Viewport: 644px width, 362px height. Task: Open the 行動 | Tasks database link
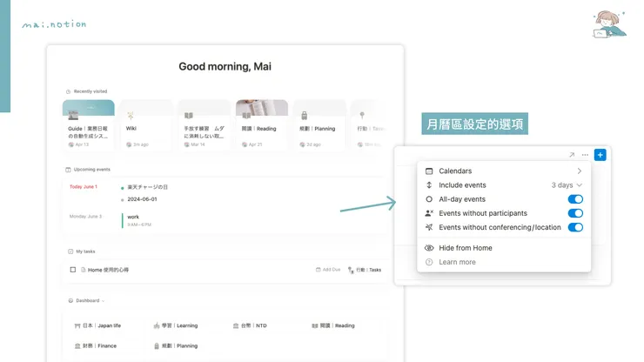pos(365,270)
